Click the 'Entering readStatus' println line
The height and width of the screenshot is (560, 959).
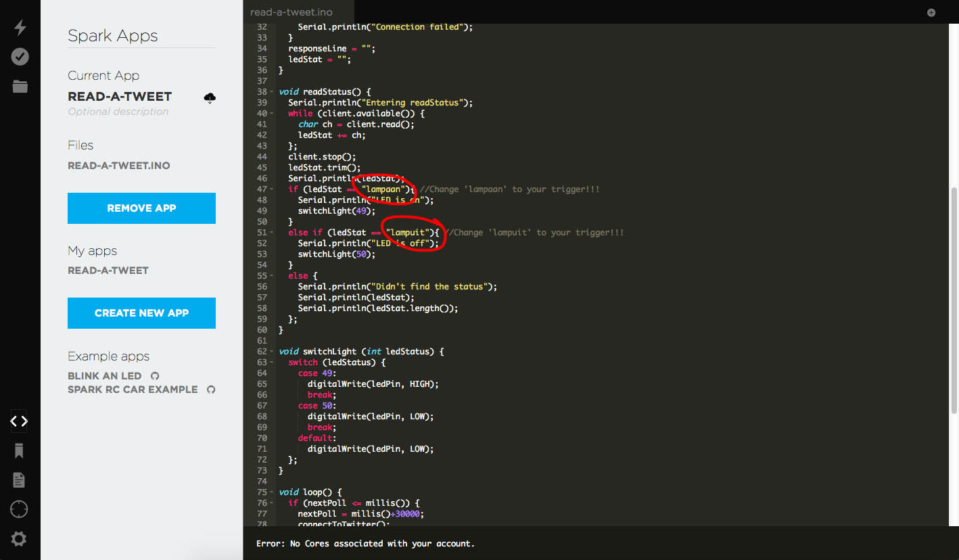click(380, 102)
